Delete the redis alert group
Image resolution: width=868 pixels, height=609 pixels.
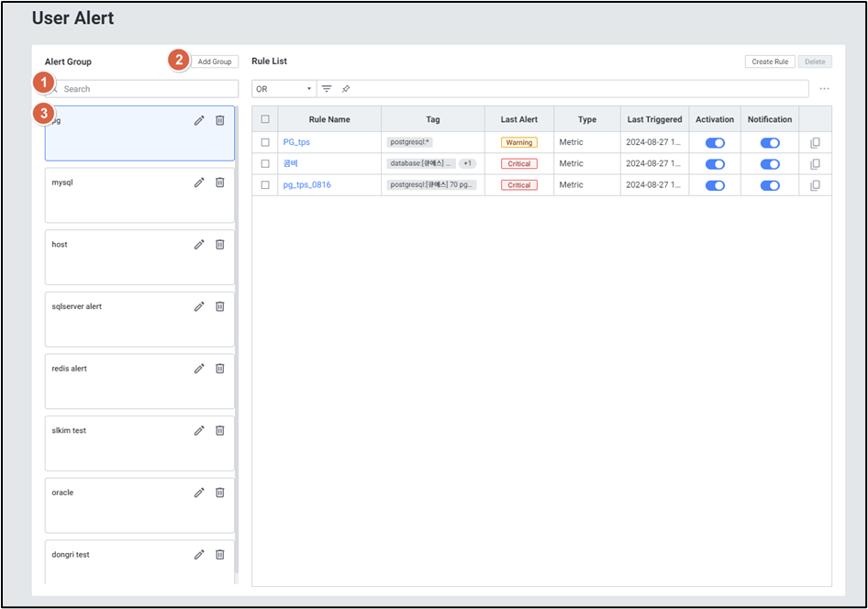220,369
